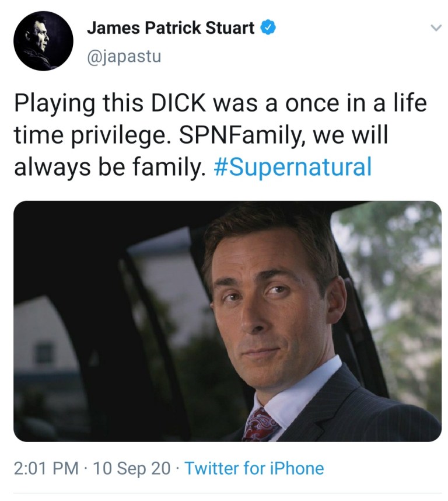
Task: Open James Patrick Stuart's profile avatar
Action: [x=43, y=40]
